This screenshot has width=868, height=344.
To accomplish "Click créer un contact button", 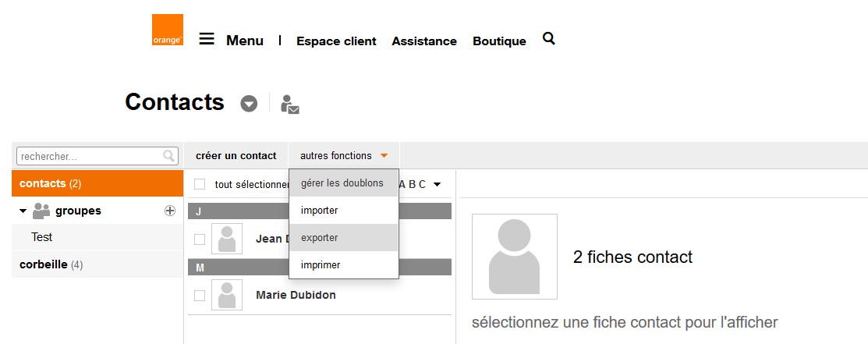I will point(236,155).
